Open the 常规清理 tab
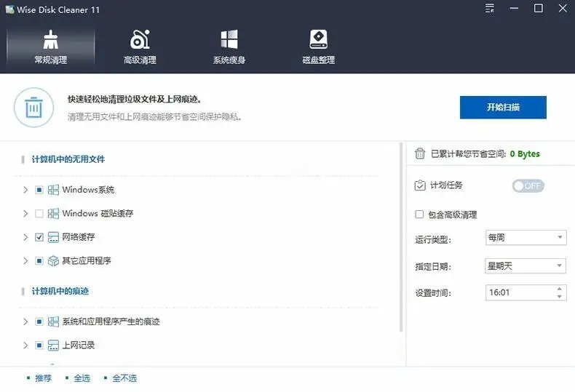 click(51, 47)
